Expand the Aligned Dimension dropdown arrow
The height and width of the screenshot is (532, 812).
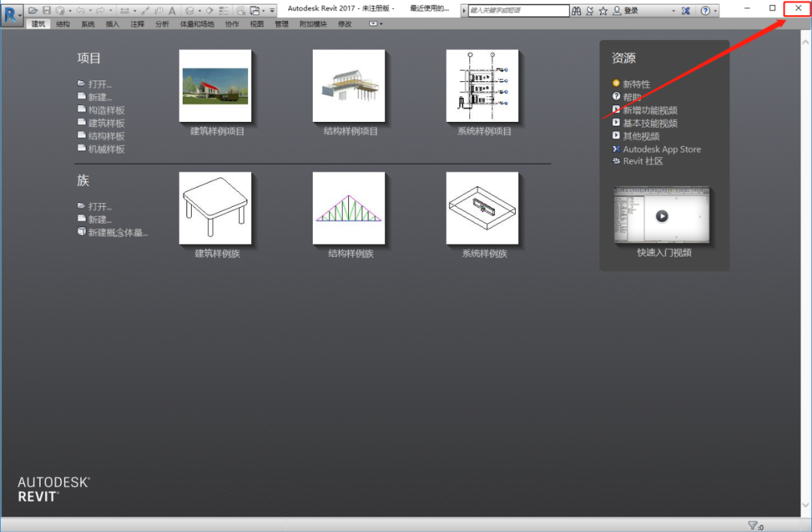[135, 11]
